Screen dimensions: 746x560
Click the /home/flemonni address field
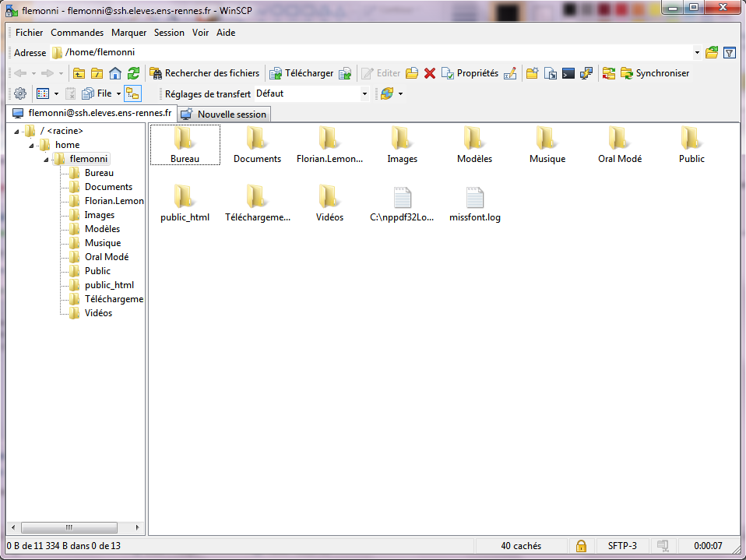point(371,52)
